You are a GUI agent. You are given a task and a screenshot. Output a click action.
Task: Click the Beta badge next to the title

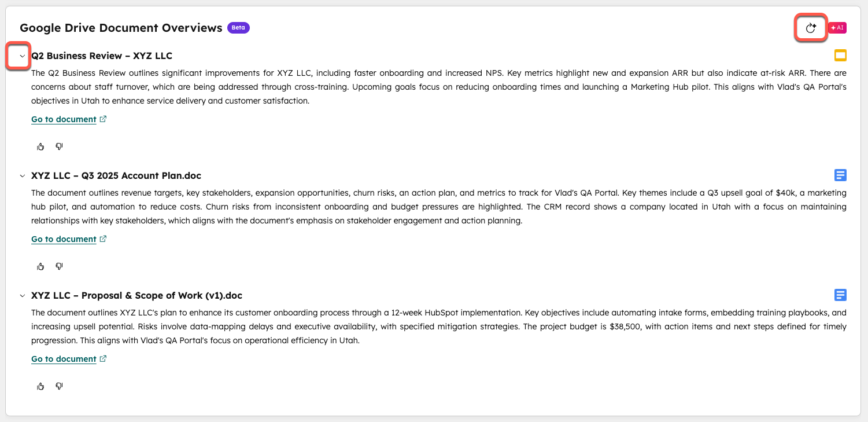[238, 28]
